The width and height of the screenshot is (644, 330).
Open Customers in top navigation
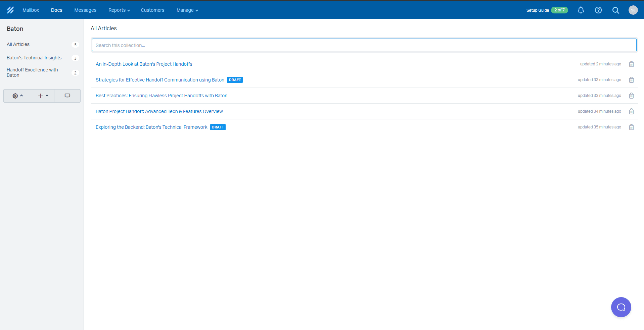click(x=152, y=10)
